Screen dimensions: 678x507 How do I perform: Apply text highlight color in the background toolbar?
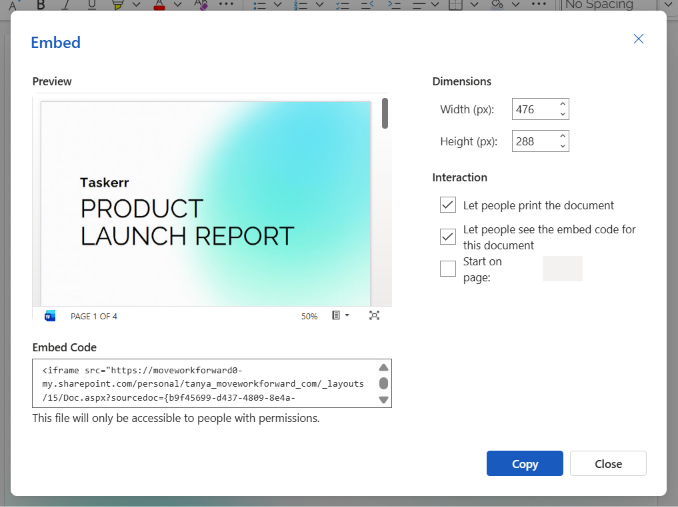click(x=117, y=4)
